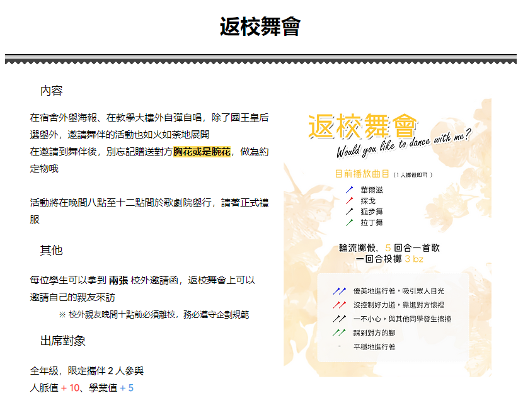Click the song name 狐步舞
This screenshot has height=420, width=523.
[372, 212]
